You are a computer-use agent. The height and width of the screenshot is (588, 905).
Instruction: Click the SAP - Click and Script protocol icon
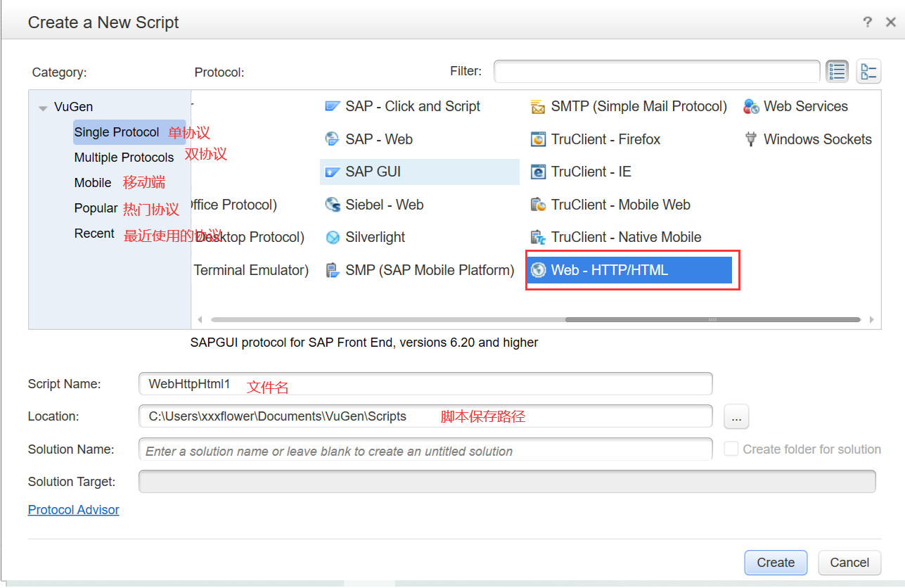(x=333, y=107)
